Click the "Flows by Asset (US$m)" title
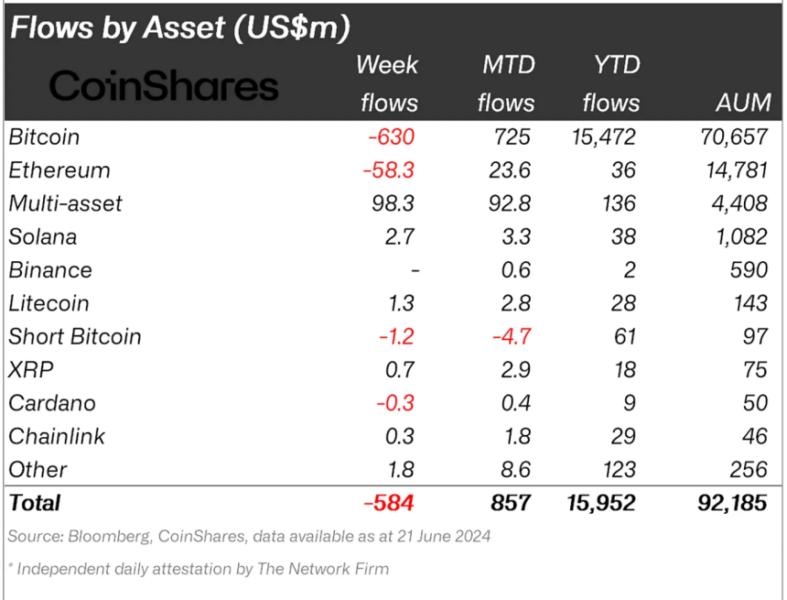This screenshot has height=600, width=787. 180,28
